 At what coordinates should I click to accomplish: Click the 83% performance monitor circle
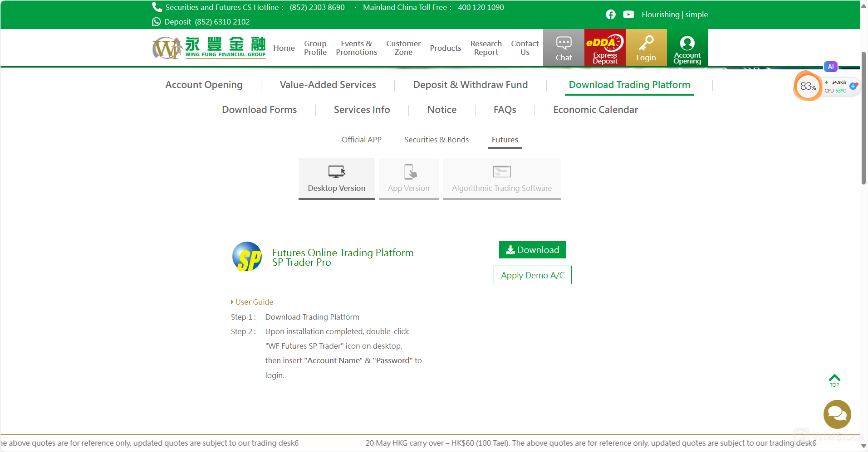[x=808, y=86]
